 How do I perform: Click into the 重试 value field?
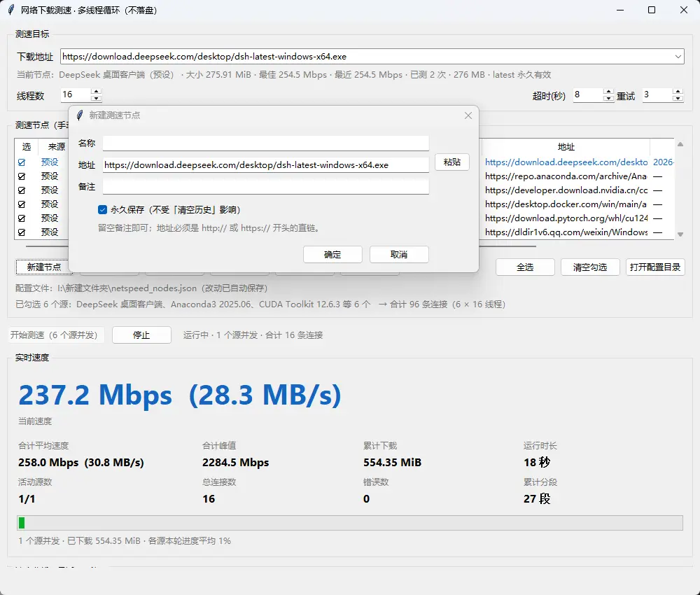657,94
